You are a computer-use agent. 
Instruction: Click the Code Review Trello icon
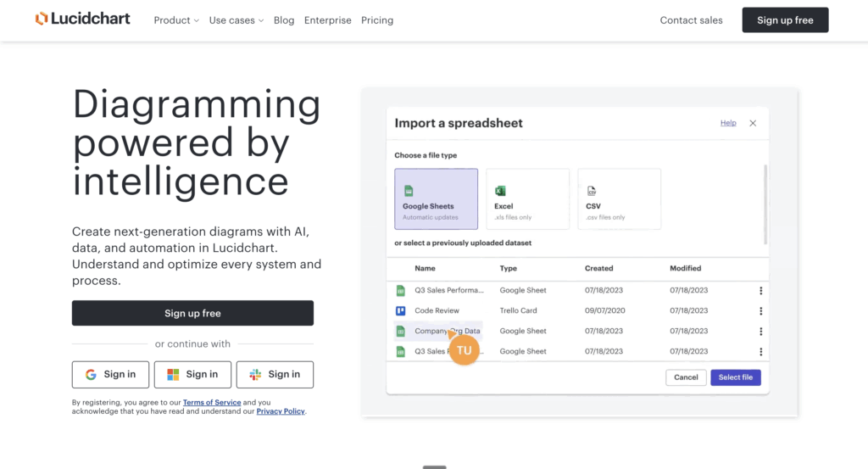(x=400, y=310)
